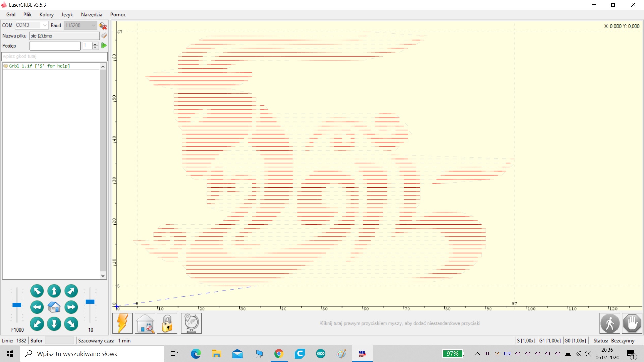This screenshot has width=644, height=362.
Task: Jog the laser down-left with diagonal arrow
Action: [37, 324]
